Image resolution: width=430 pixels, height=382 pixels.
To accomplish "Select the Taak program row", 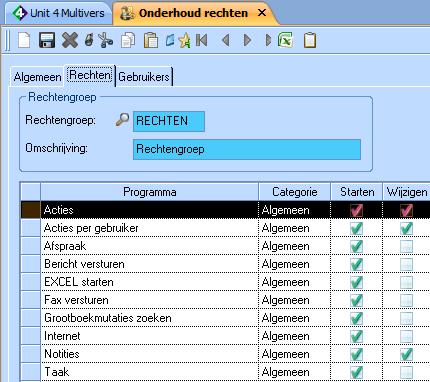I will point(225,372).
